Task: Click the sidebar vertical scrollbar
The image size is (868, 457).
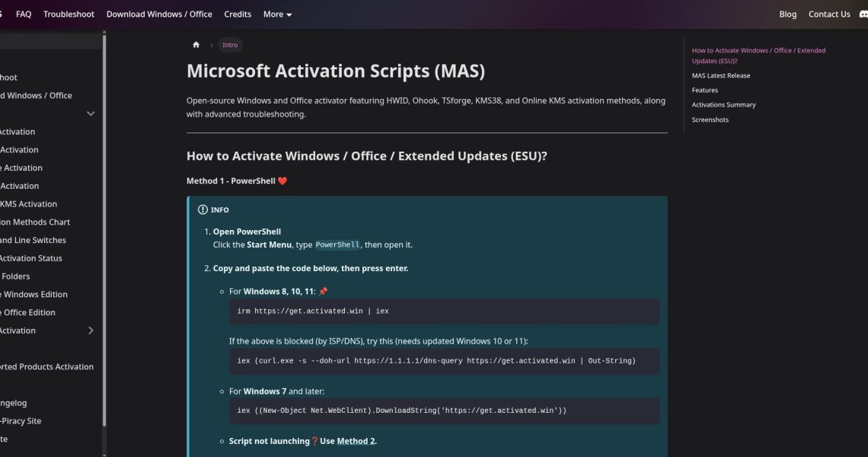Action: (104, 228)
